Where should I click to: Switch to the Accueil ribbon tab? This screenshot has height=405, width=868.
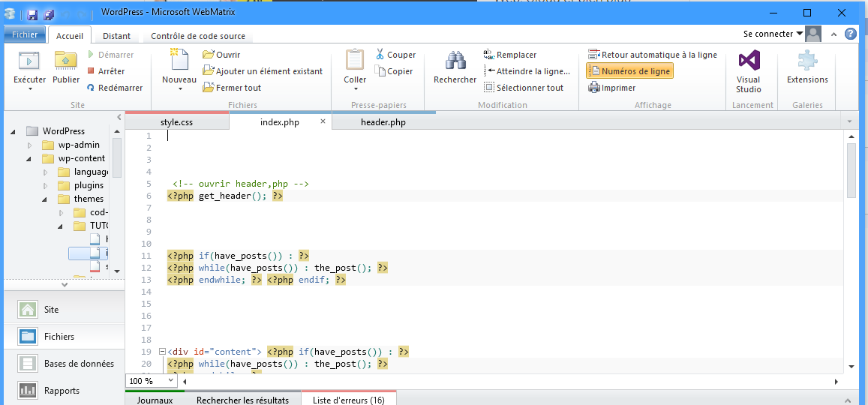click(x=70, y=35)
